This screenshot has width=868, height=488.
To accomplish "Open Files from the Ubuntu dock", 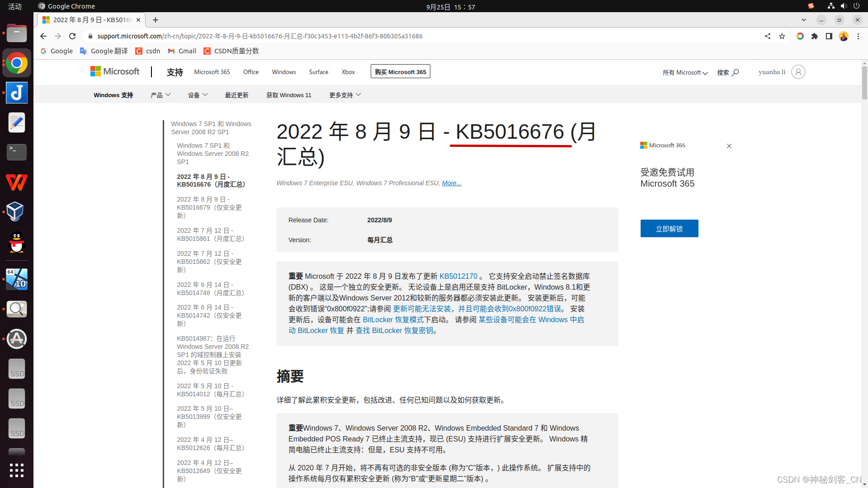I will pos(17,33).
